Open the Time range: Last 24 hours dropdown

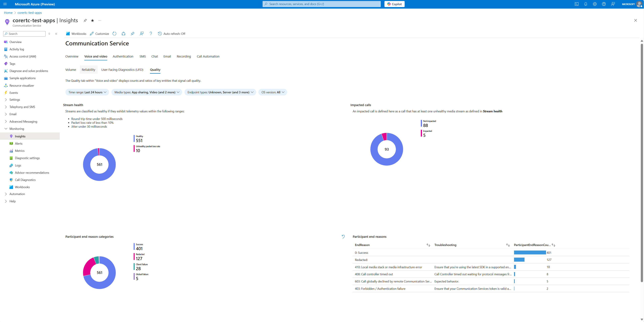[x=87, y=92]
